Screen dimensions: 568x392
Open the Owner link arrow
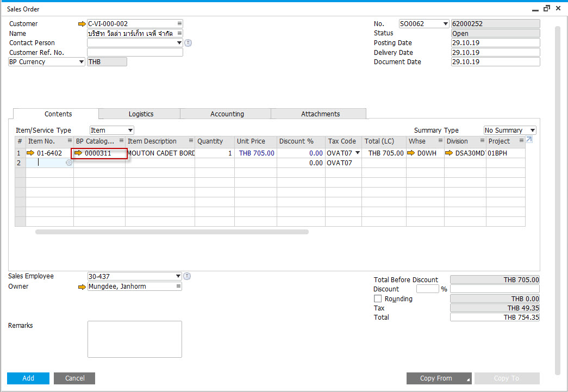tap(82, 287)
